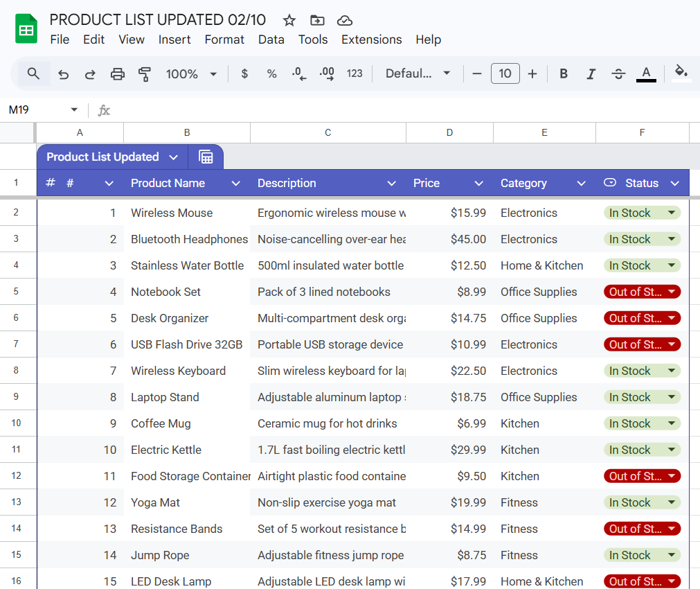Open the # column dropdown arrow
The width and height of the screenshot is (700, 589).
point(109,183)
